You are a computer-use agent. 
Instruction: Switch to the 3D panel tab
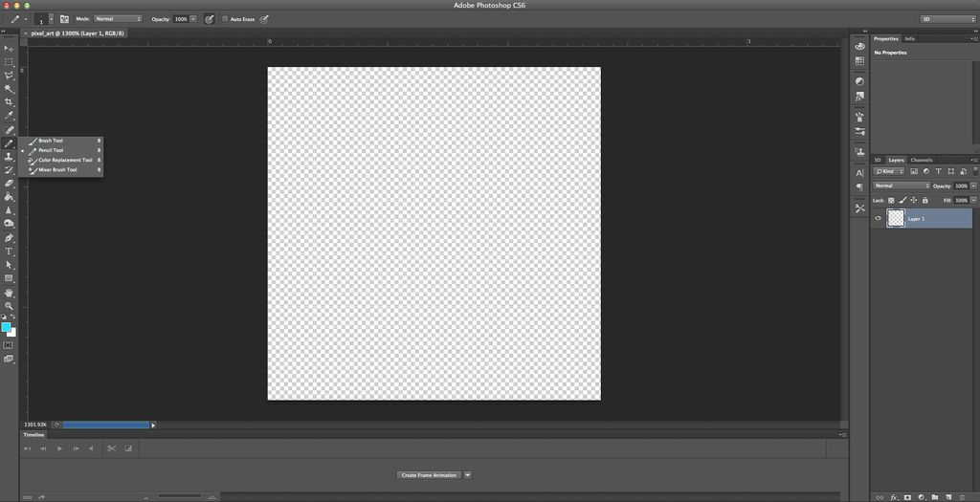pos(878,161)
